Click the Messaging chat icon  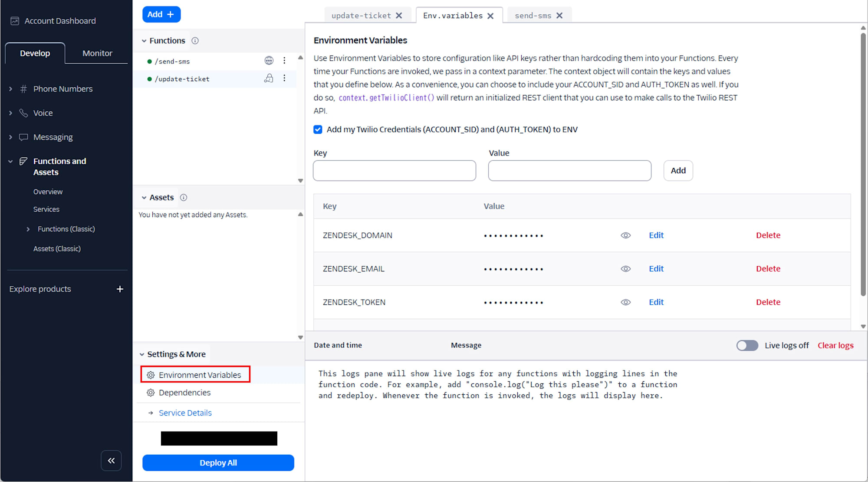(24, 137)
